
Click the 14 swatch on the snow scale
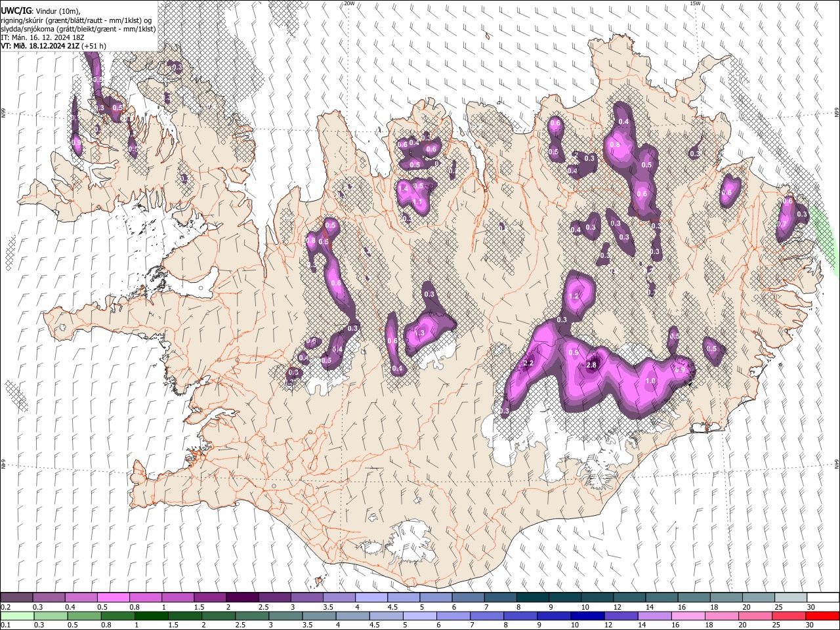coord(661,597)
